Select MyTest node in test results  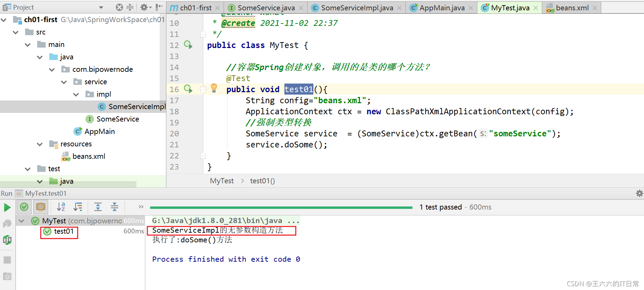point(81,221)
